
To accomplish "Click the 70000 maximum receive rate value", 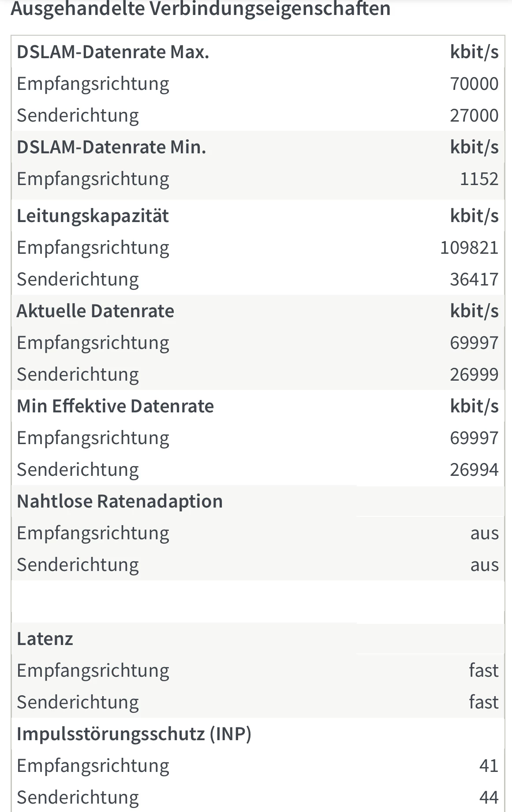I will [474, 84].
